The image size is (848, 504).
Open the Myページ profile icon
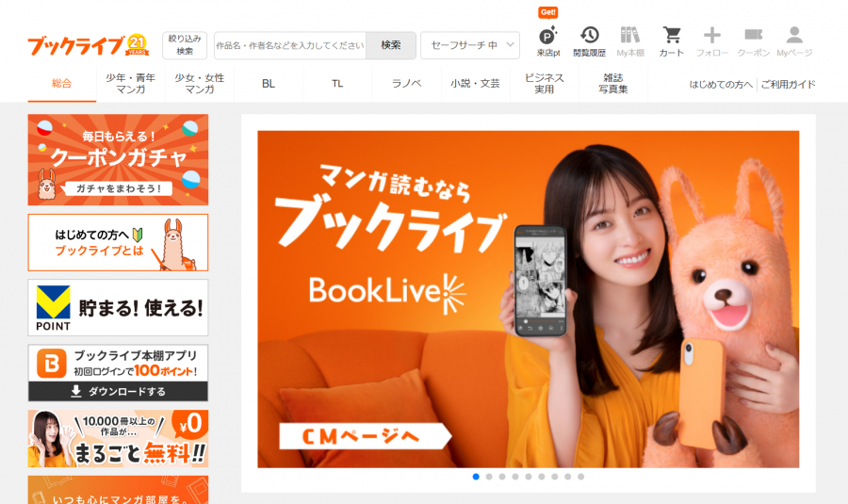[794, 41]
